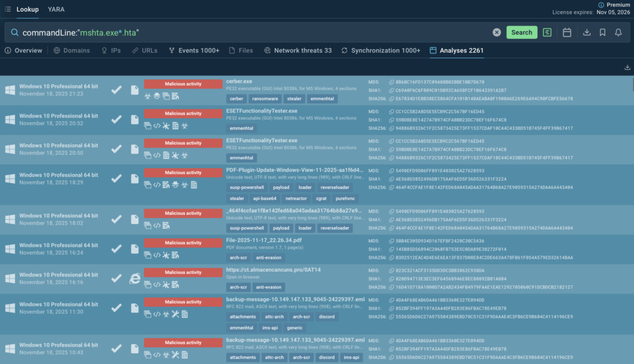Open the 20:52 ESETFunctionalityTester.exe analysis
634x364 pixels.
point(262,111)
